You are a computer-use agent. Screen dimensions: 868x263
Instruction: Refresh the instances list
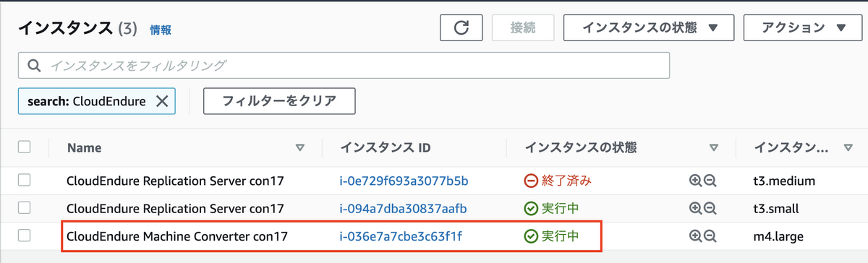[461, 28]
